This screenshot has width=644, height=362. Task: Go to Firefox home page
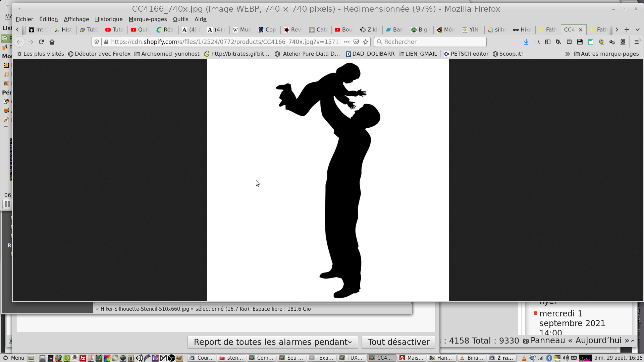tap(52, 42)
